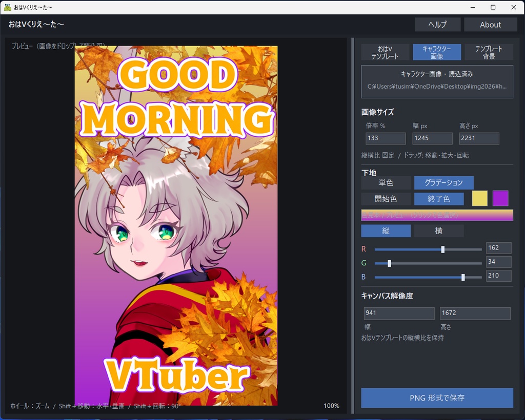
Task: Click the 100% zoom indicator text
Action: pyautogui.click(x=332, y=406)
